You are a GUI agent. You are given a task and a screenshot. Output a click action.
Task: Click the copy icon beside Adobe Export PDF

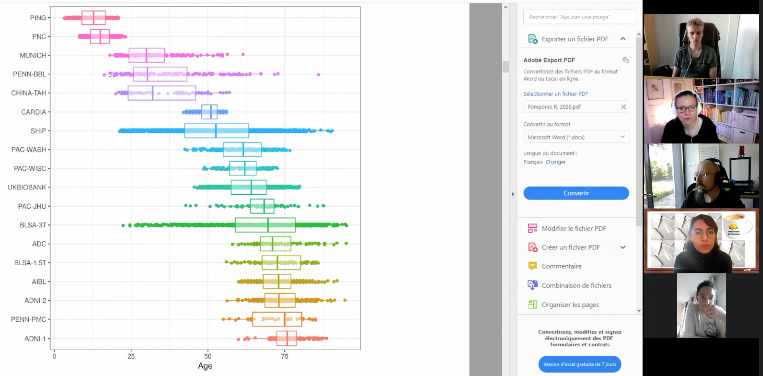pos(625,60)
